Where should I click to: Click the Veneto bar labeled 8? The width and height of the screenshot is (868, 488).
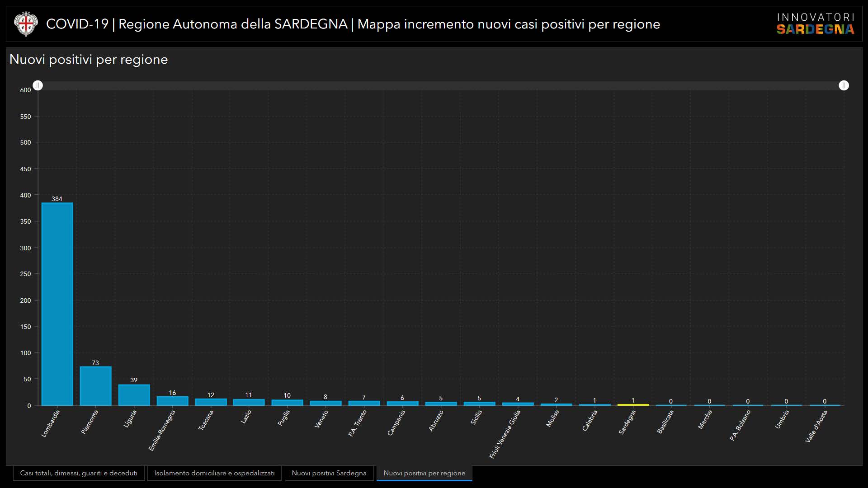325,403
